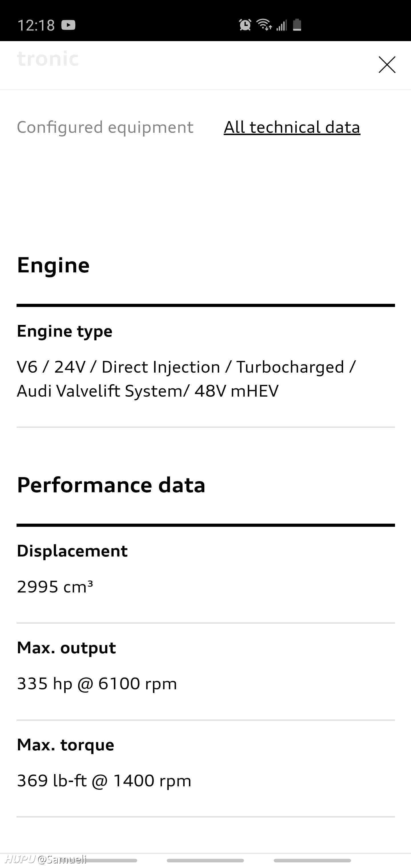
Task: Tap the cellular signal bars icon
Action: (281, 25)
